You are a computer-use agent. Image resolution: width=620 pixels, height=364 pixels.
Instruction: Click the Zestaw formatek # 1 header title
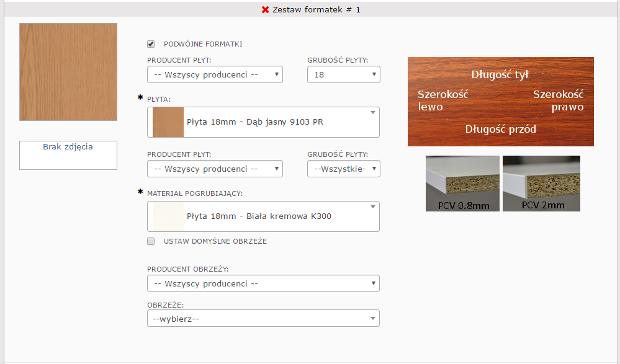point(316,10)
